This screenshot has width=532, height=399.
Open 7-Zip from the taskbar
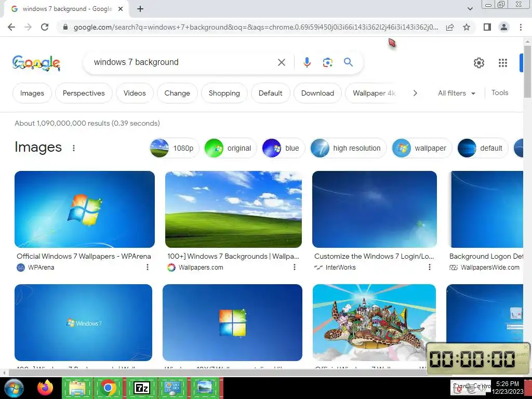tap(142, 388)
